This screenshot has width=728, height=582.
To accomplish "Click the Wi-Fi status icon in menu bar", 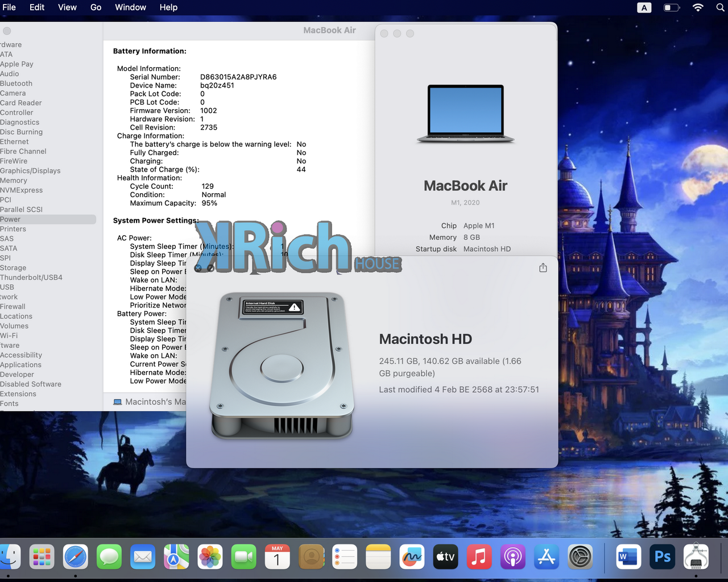I will 698,7.
